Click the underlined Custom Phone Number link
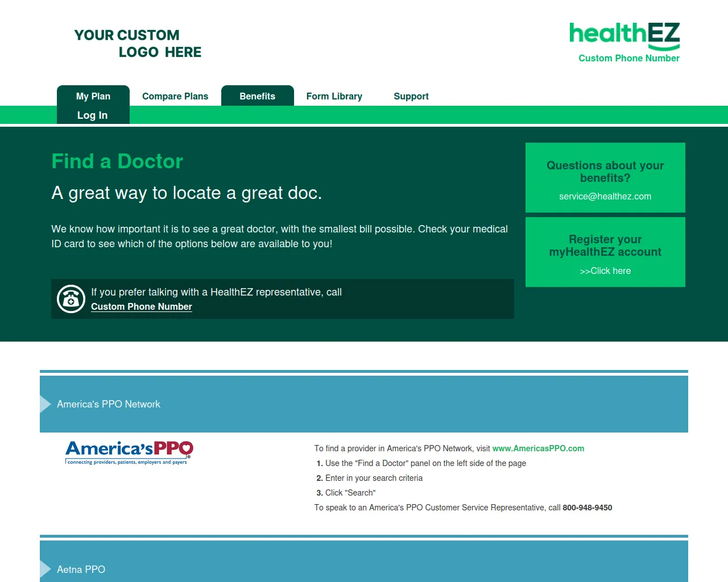The width and height of the screenshot is (728, 582). pos(142,306)
